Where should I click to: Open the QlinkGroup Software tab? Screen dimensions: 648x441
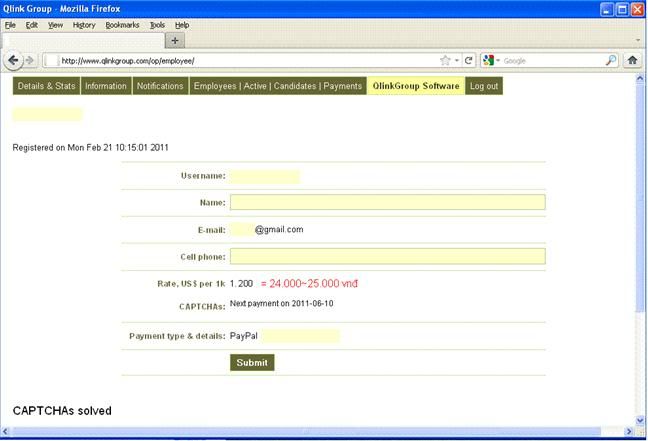[x=416, y=86]
